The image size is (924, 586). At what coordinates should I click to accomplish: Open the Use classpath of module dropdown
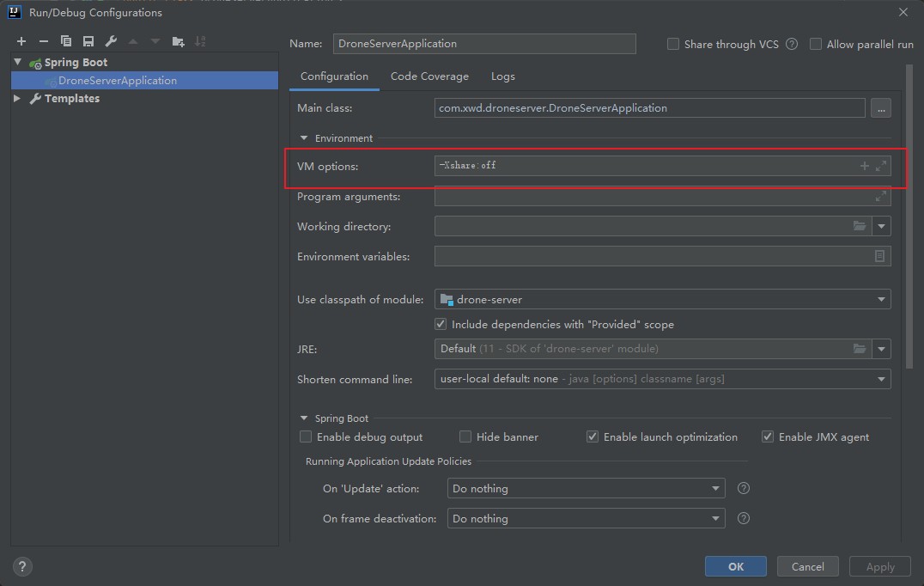coord(662,299)
